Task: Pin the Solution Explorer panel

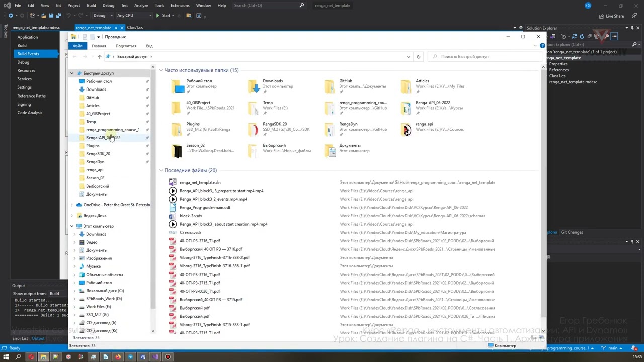Action: tap(632, 28)
